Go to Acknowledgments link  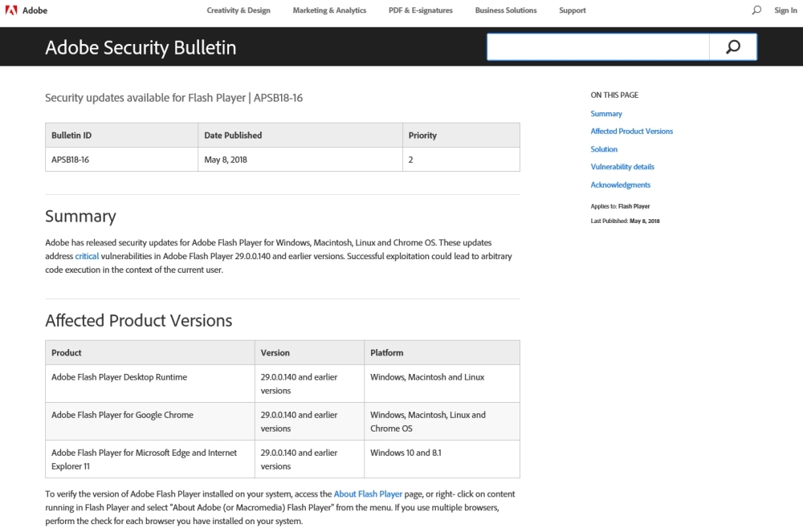tap(620, 185)
